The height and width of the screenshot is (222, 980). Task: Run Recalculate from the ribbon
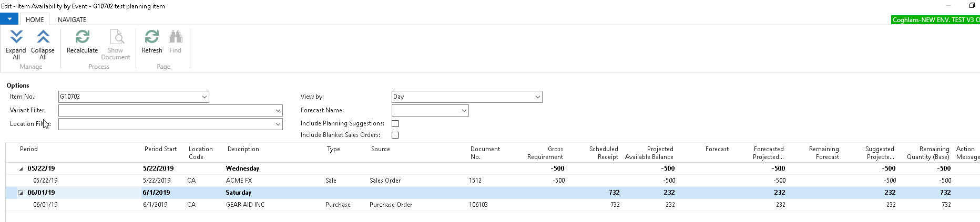(x=82, y=37)
